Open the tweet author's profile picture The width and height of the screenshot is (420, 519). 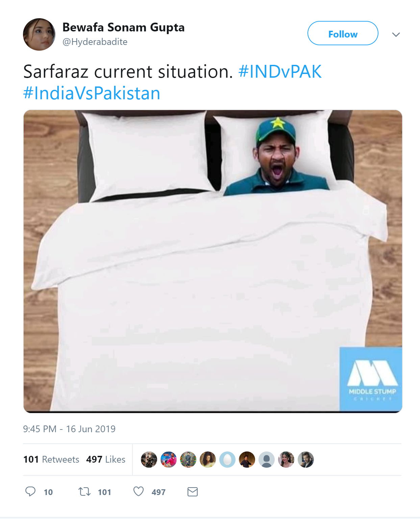pyautogui.click(x=39, y=34)
